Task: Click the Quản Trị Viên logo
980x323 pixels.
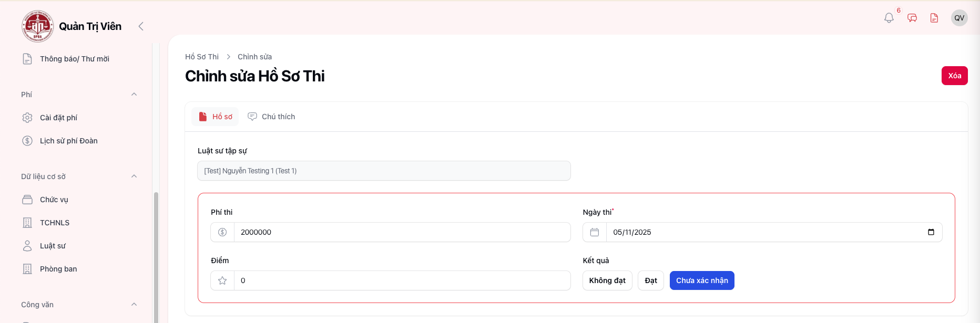Action: coord(37,26)
